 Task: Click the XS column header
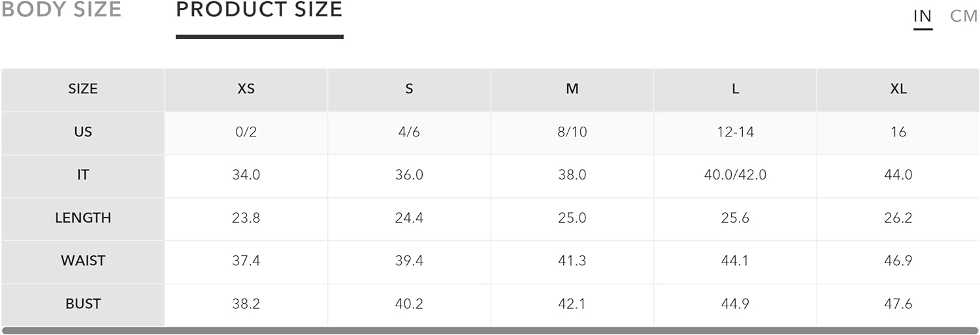pos(246,89)
